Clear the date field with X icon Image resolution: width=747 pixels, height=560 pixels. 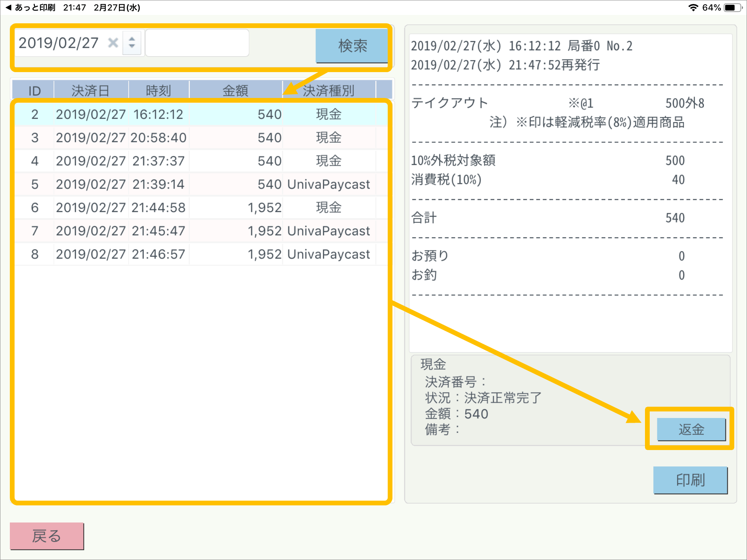click(113, 43)
